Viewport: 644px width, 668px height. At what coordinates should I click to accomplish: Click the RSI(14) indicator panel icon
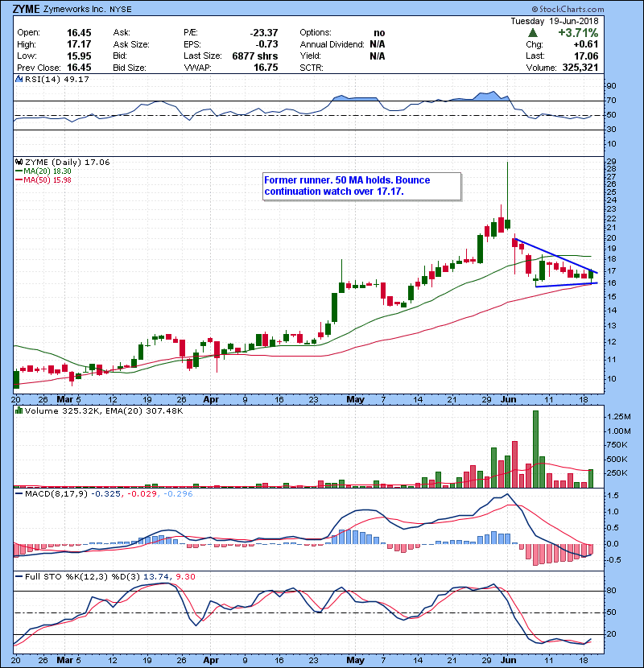[19, 79]
